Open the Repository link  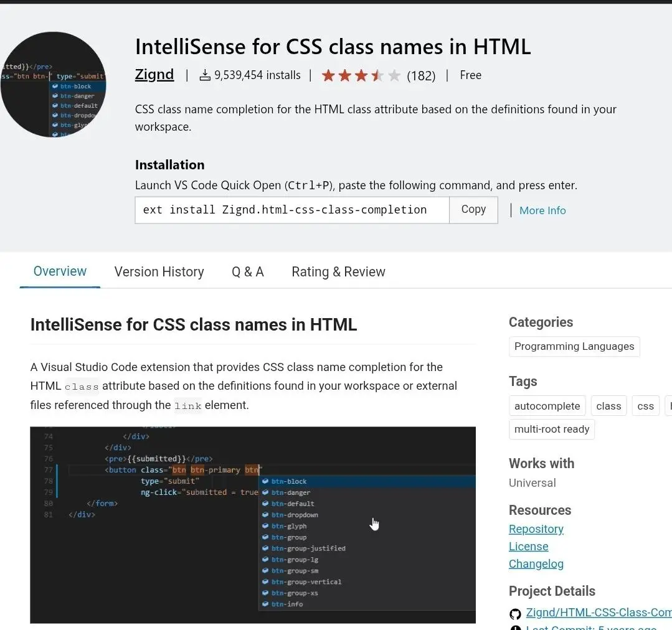pyautogui.click(x=536, y=529)
